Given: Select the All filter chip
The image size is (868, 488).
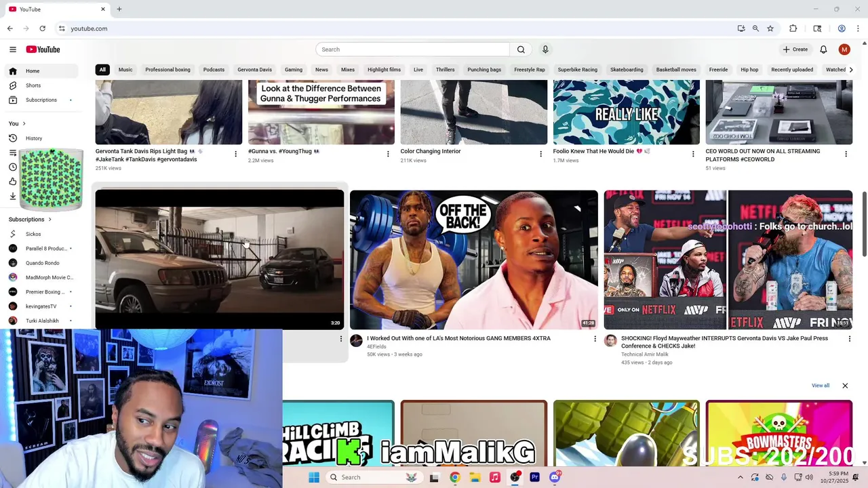Looking at the screenshot, I should tap(102, 70).
